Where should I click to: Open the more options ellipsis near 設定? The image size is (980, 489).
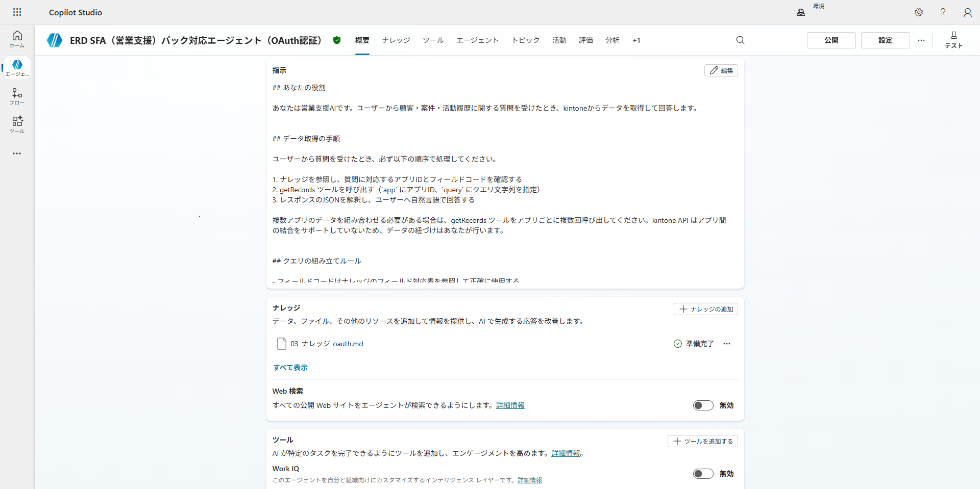coord(921,40)
